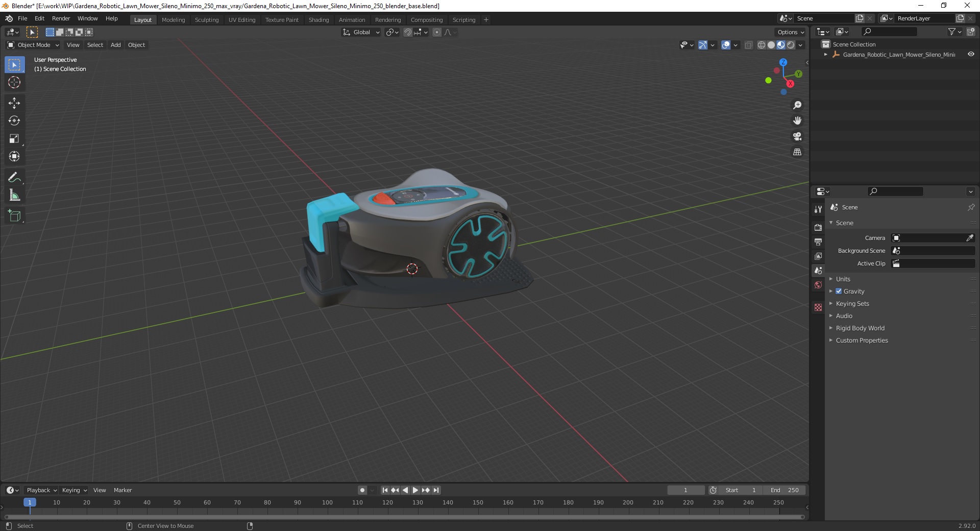Viewport: 980px width, 531px height.
Task: Click the outliner search field
Action: [x=889, y=32]
